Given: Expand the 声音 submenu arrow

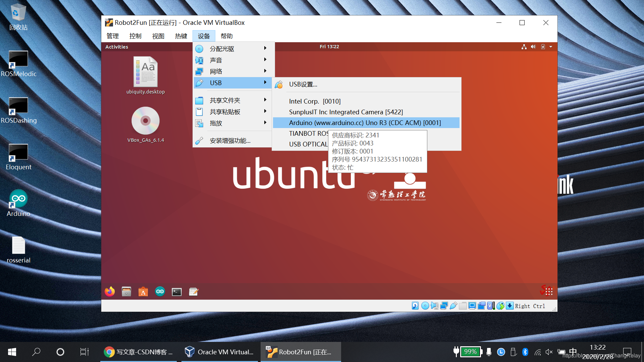Looking at the screenshot, I should coord(265,60).
